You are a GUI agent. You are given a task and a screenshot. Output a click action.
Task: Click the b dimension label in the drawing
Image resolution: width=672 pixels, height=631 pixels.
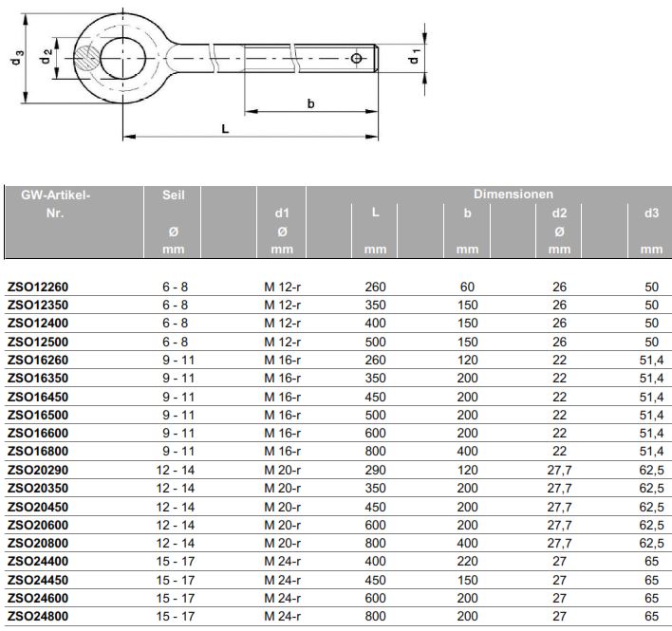click(310, 103)
